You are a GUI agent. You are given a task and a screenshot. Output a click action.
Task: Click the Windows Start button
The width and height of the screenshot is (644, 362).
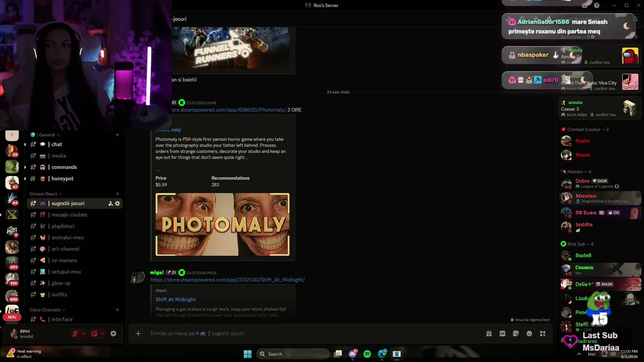click(248, 354)
